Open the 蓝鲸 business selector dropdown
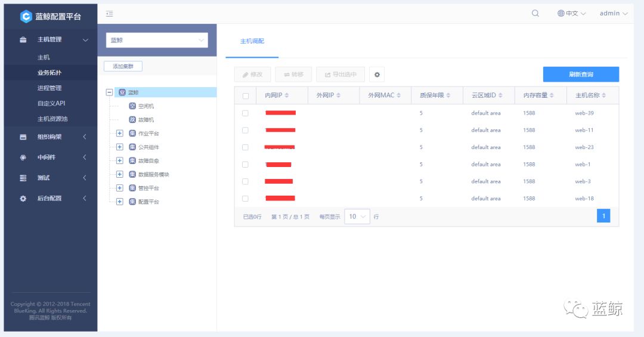 [x=157, y=41]
